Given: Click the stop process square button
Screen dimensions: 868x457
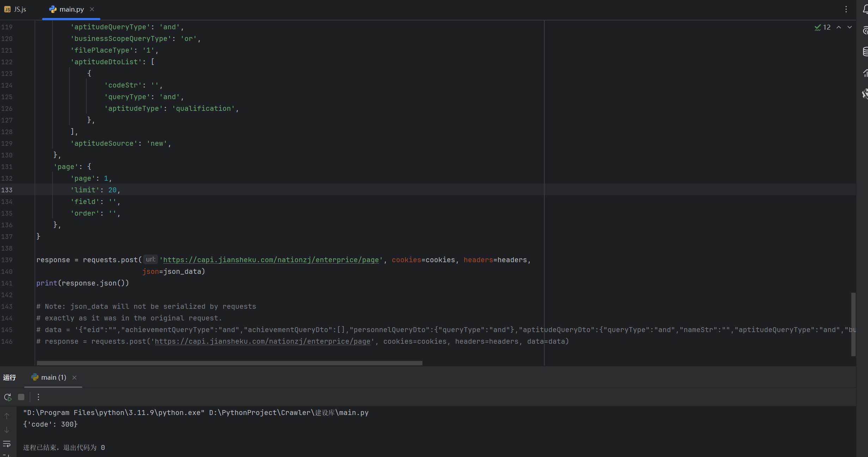Looking at the screenshot, I should [21, 397].
